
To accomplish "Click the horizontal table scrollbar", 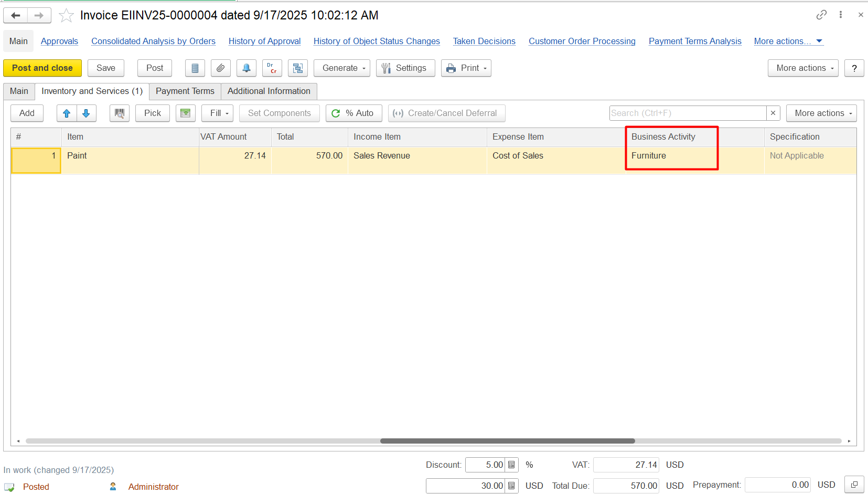I will point(507,441).
